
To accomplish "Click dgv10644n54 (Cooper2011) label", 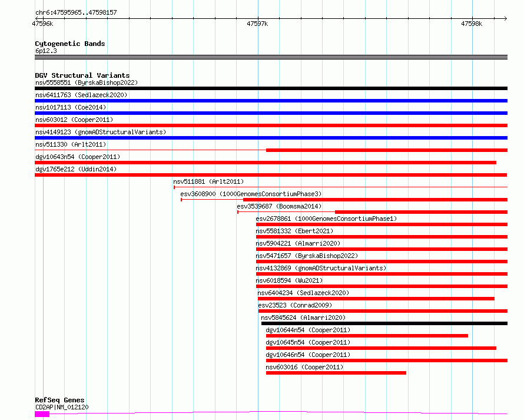I will 308,330.
